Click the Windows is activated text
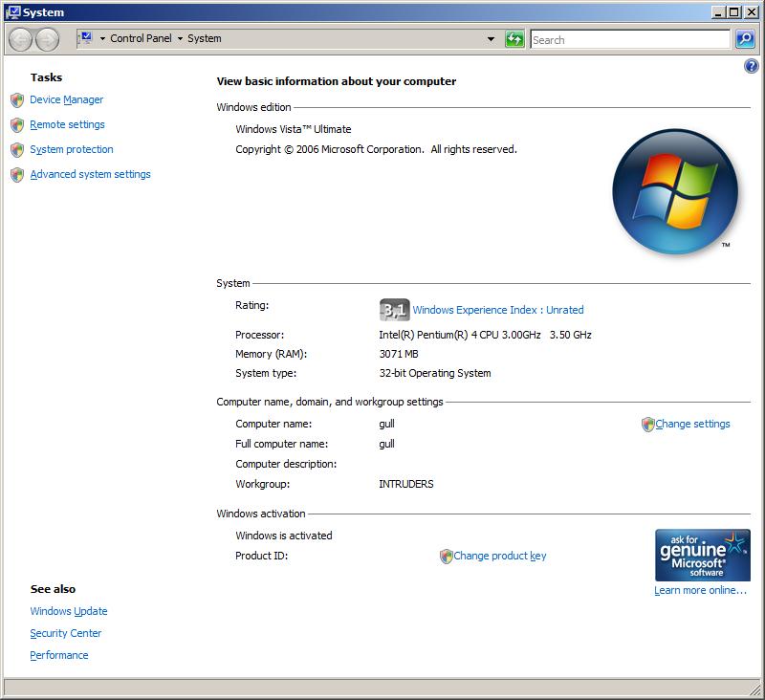This screenshot has width=765, height=700. [284, 536]
